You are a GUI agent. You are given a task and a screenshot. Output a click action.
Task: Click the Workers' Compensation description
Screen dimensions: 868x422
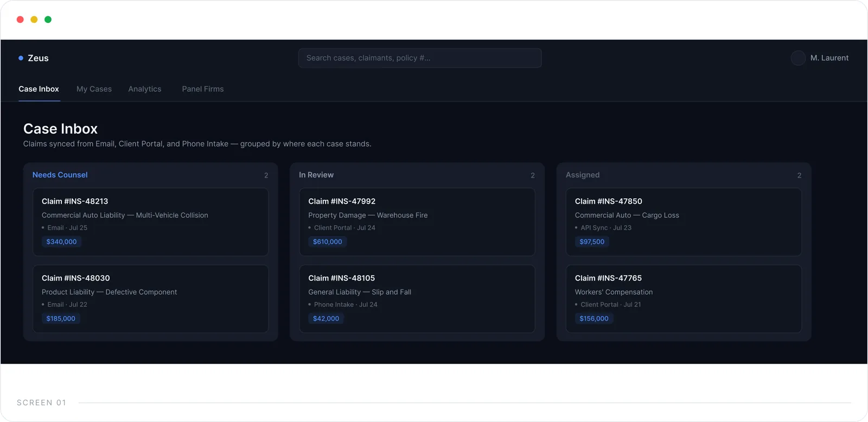614,292
